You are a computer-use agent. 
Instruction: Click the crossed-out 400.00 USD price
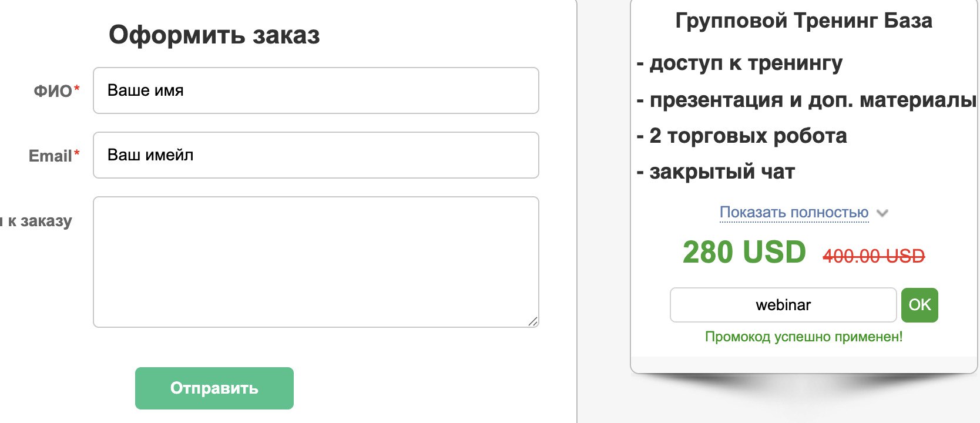874,256
